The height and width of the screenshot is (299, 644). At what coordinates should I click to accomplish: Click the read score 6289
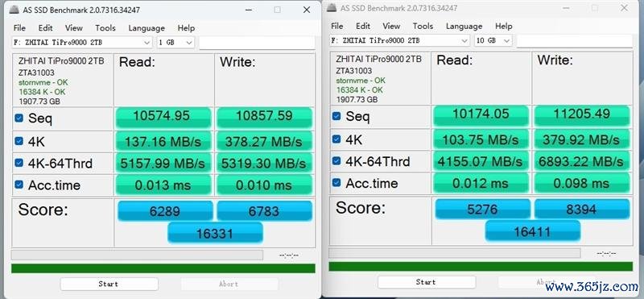pos(165,211)
